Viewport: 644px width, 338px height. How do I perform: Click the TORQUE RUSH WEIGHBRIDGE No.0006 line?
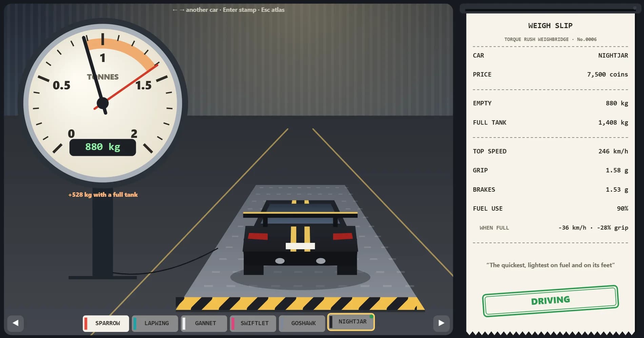550,39
